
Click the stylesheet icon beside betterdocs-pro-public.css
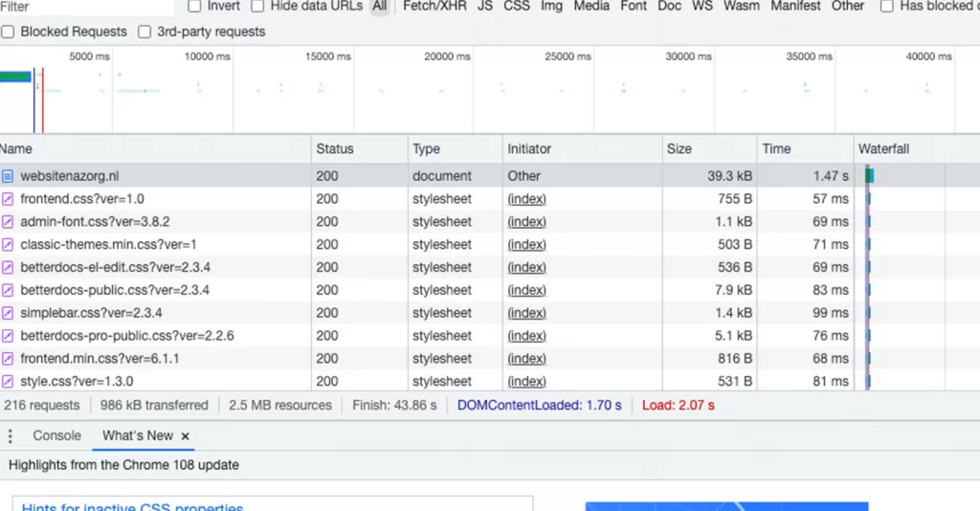point(7,336)
